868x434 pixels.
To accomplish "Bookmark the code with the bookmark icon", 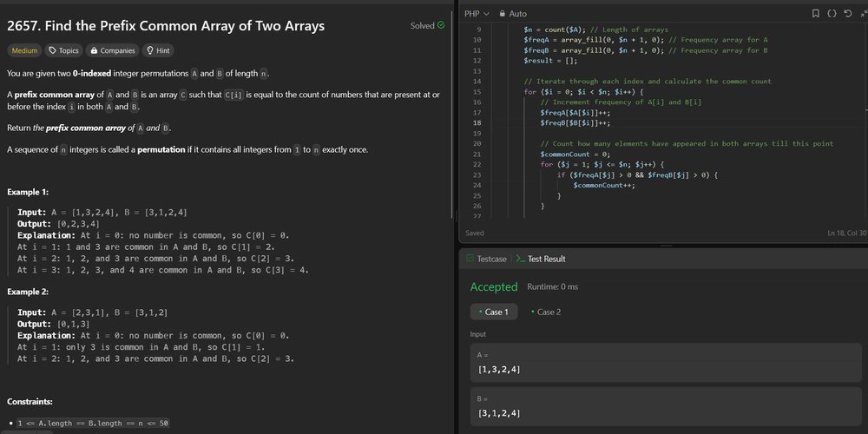I will click(815, 13).
